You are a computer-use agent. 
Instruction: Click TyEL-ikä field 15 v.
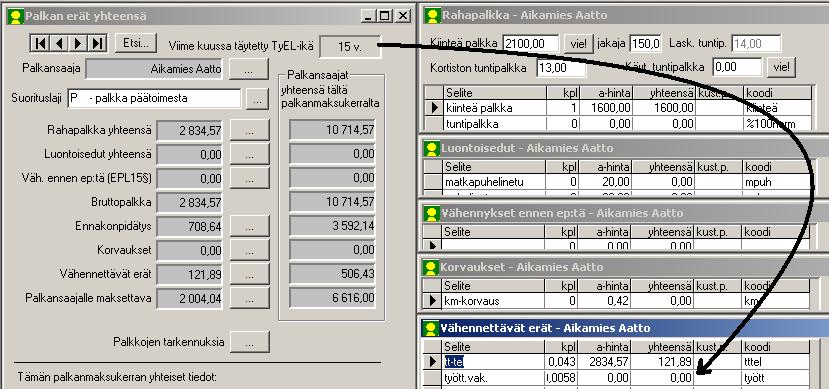click(350, 47)
